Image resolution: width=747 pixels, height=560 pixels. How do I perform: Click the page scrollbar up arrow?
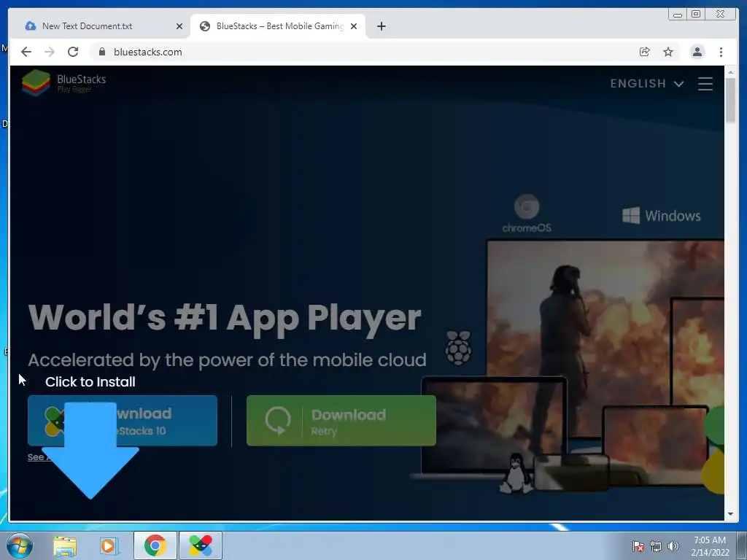click(730, 72)
